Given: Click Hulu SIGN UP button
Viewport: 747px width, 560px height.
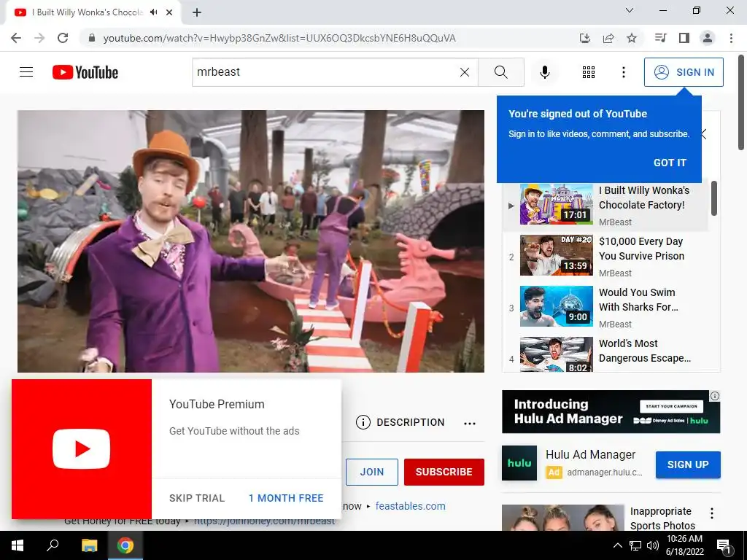Looking at the screenshot, I should coord(688,464).
